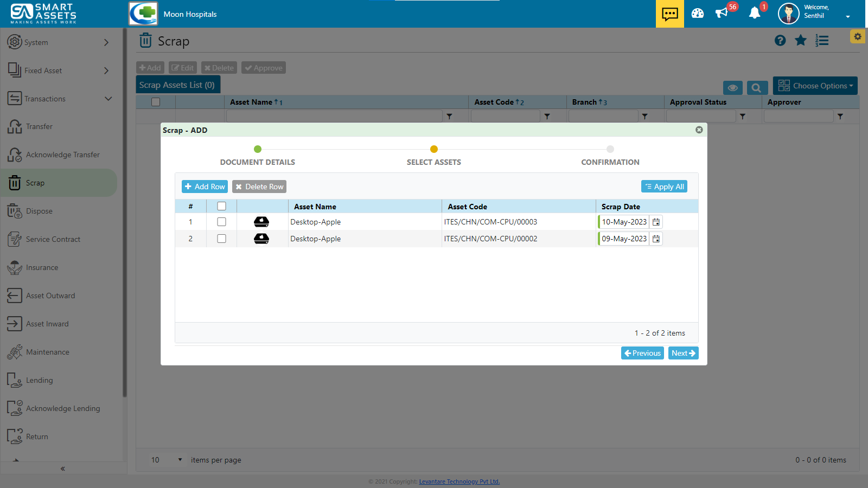Click the calendar icon for 09-May-2023 scrap date

click(656, 239)
